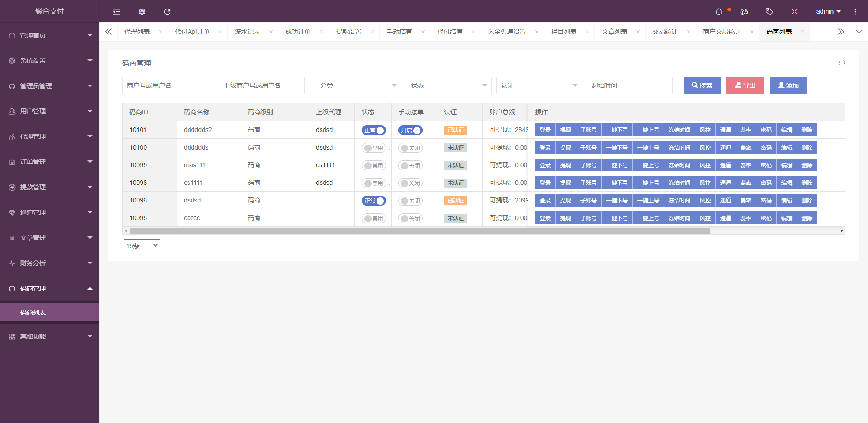Click the red 导出 export button
Screen dimensions: 868x423
745,85
